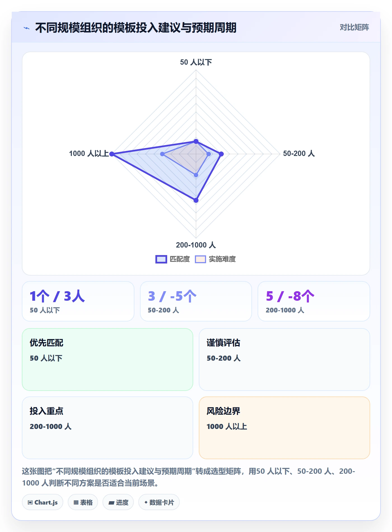Select the 投入重点 card
This screenshot has width=392, height=532.
click(x=108, y=428)
